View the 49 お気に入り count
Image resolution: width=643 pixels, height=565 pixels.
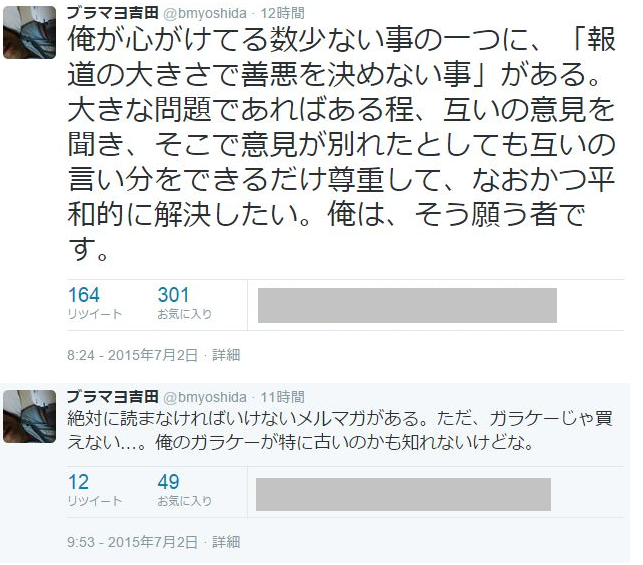tap(185, 490)
